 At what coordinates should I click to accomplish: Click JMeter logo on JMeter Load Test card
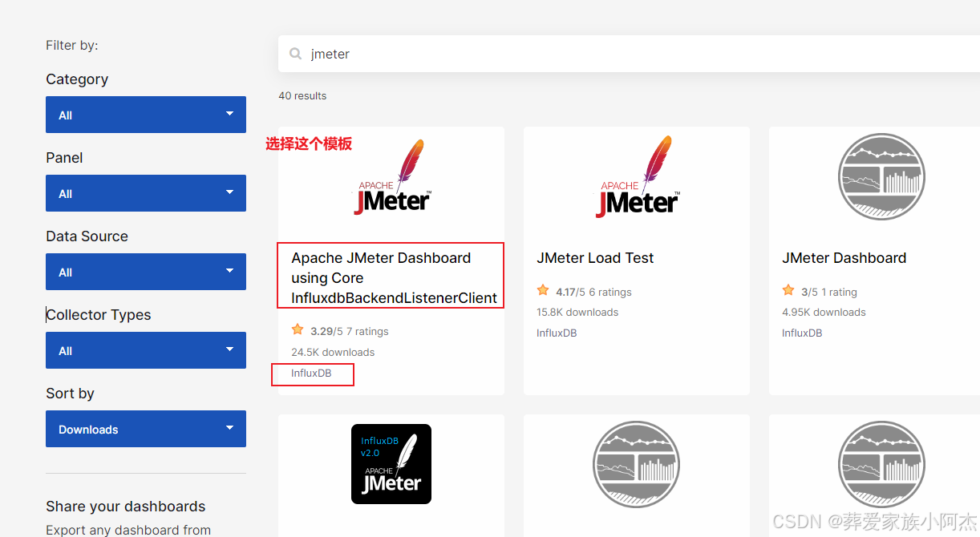639,177
